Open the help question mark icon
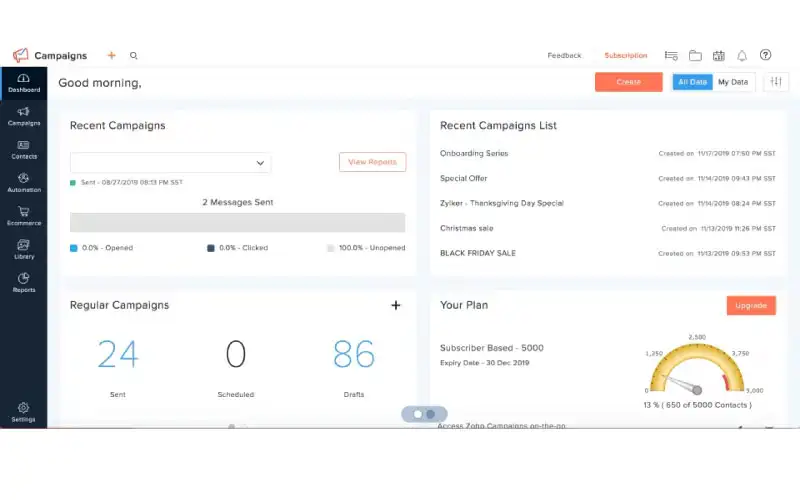The image size is (800, 500). click(766, 56)
